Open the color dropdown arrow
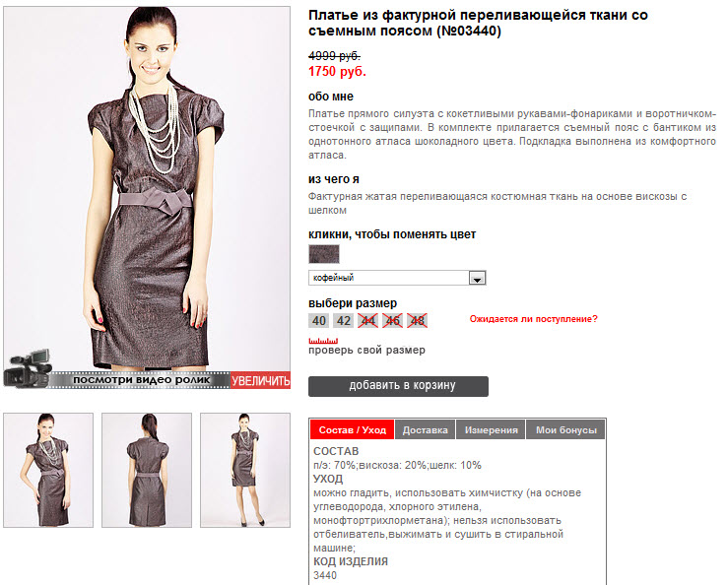 click(x=477, y=278)
